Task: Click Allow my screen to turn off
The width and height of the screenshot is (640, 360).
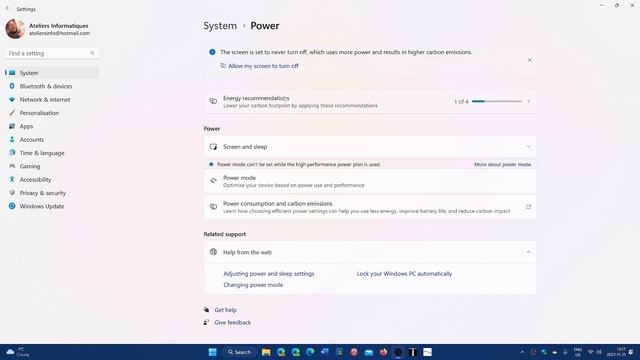Action: (263, 66)
